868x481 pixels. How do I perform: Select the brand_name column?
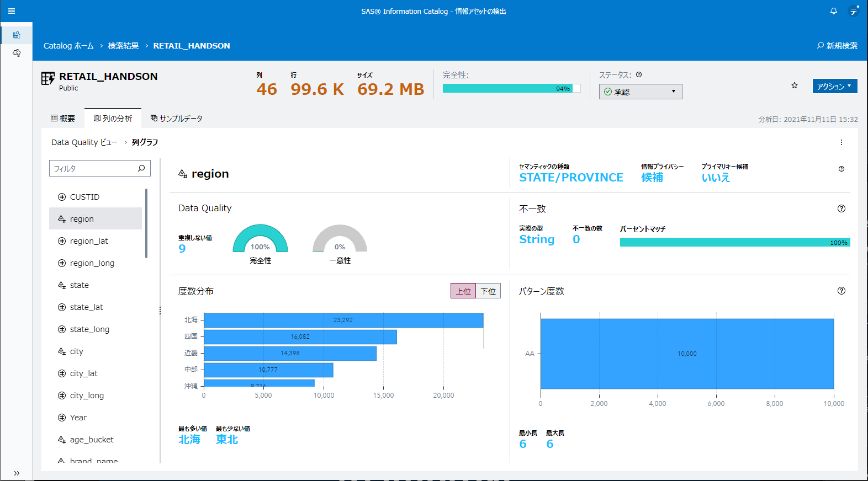[x=96, y=460]
